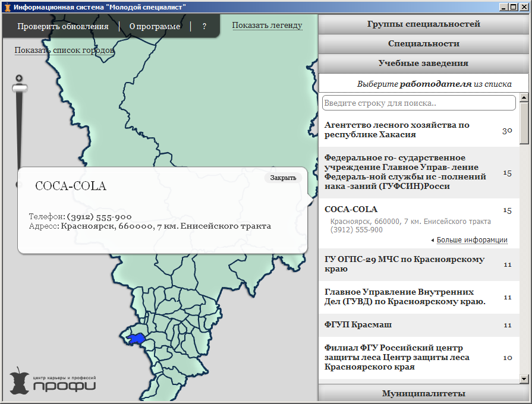Select Агентство лесного хозяйства по республике Хакасия
This screenshot has width=532, height=404.
click(x=418, y=130)
